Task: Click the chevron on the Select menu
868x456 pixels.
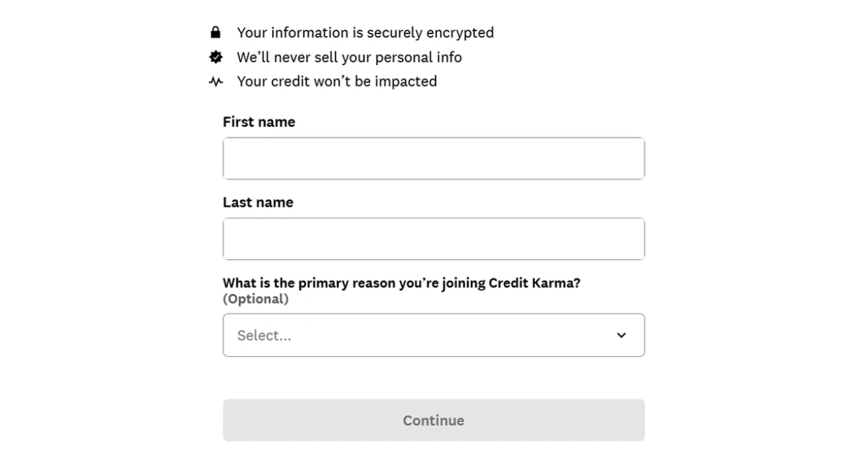Action: pyautogui.click(x=621, y=335)
